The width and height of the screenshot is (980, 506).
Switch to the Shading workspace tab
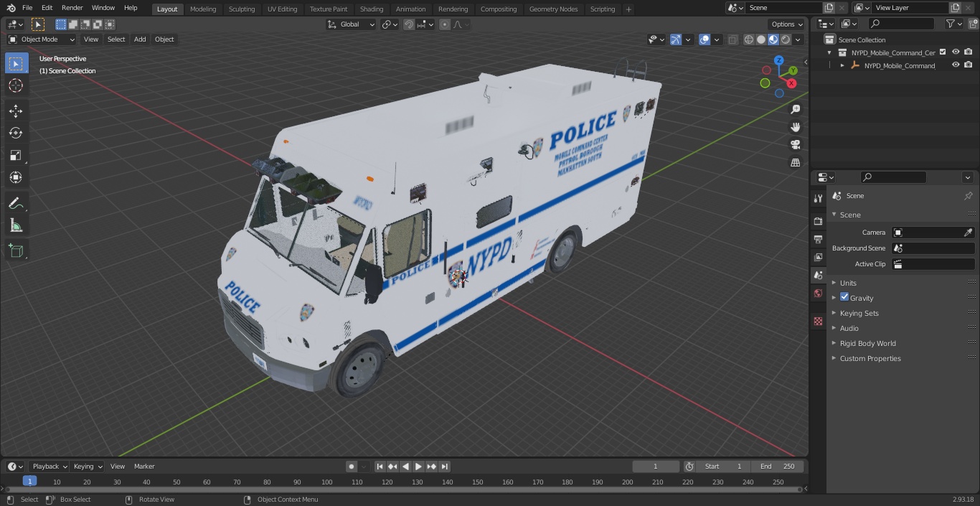tap(372, 9)
